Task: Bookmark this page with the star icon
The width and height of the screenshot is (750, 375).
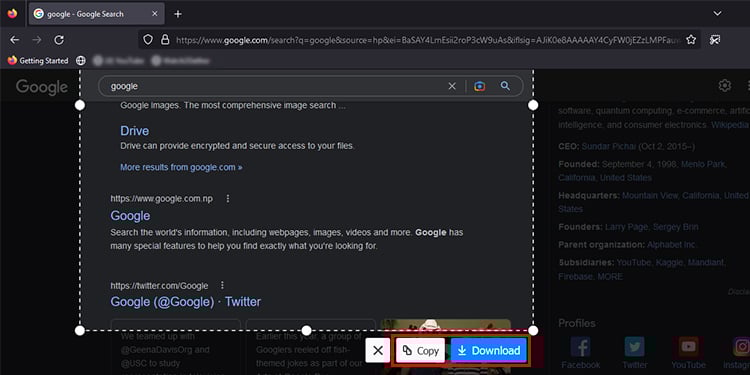Action: click(691, 40)
